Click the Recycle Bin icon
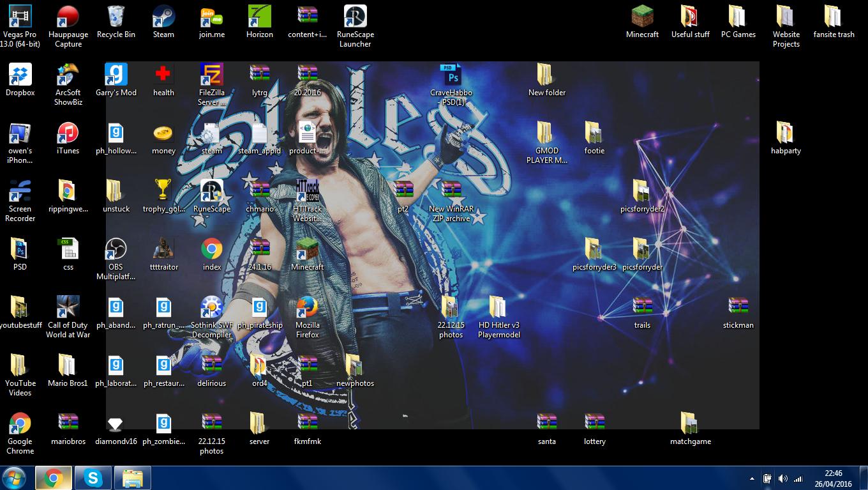The image size is (868, 490). pyautogui.click(x=116, y=17)
